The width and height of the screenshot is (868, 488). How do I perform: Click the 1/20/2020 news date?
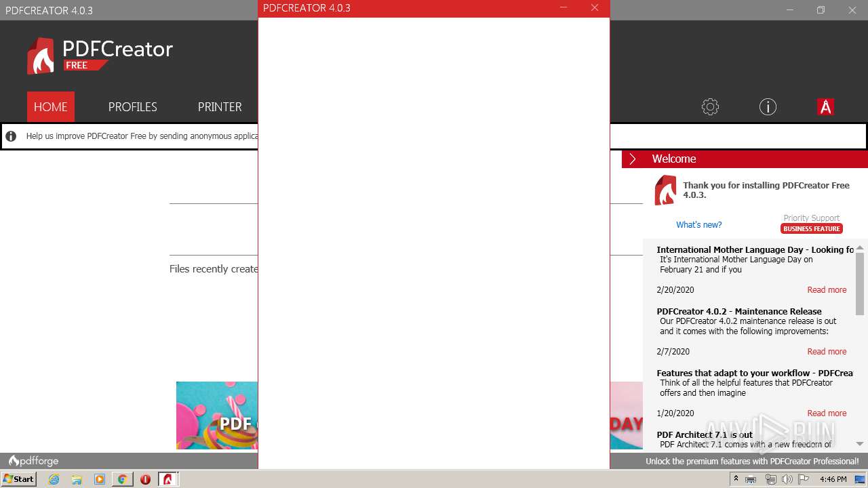[x=675, y=413]
